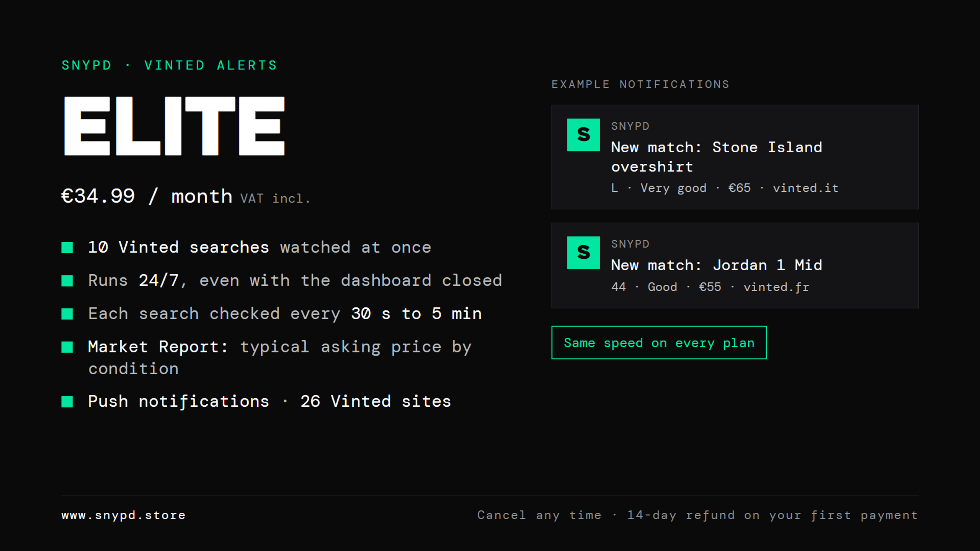Click the Market Report feature text
This screenshot has height=551, width=980.
[280, 358]
